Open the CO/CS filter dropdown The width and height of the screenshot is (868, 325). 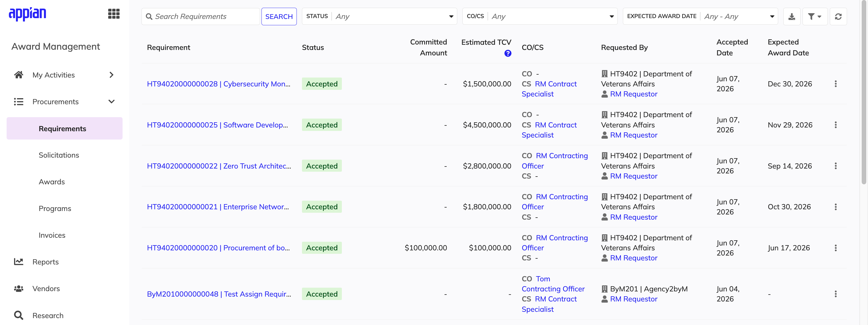tap(540, 17)
